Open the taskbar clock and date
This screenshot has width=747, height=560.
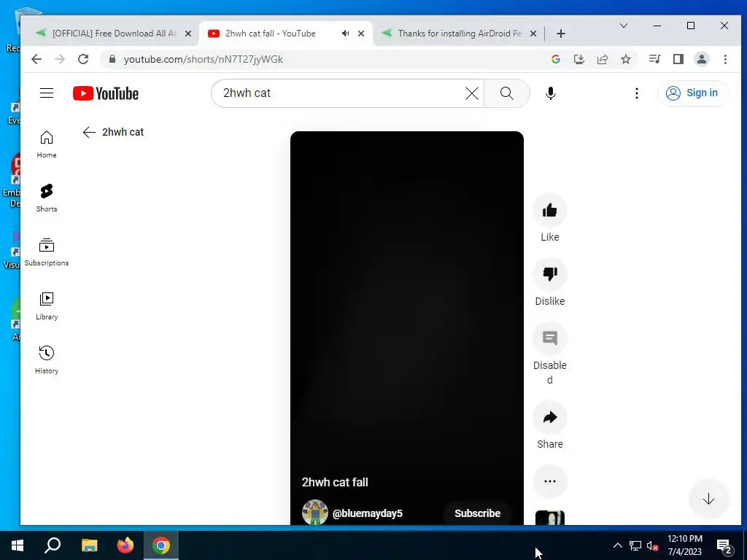(x=685, y=545)
